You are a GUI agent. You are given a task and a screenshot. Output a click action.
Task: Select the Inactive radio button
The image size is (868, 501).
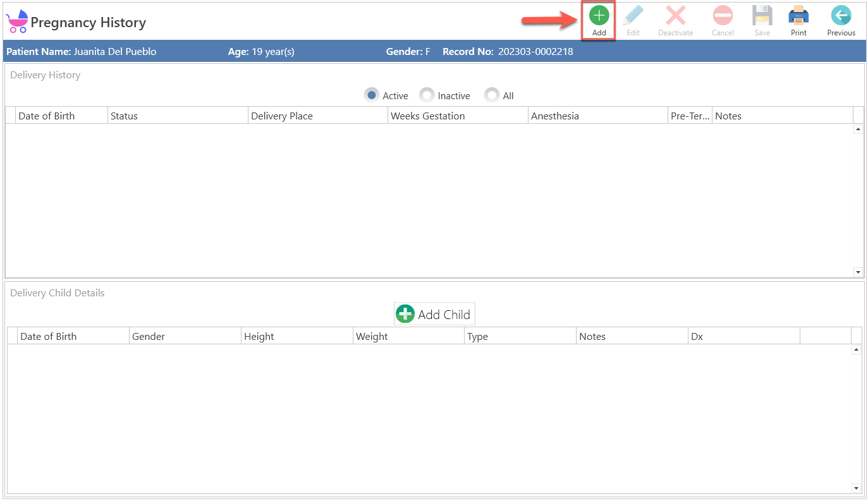[x=427, y=95]
